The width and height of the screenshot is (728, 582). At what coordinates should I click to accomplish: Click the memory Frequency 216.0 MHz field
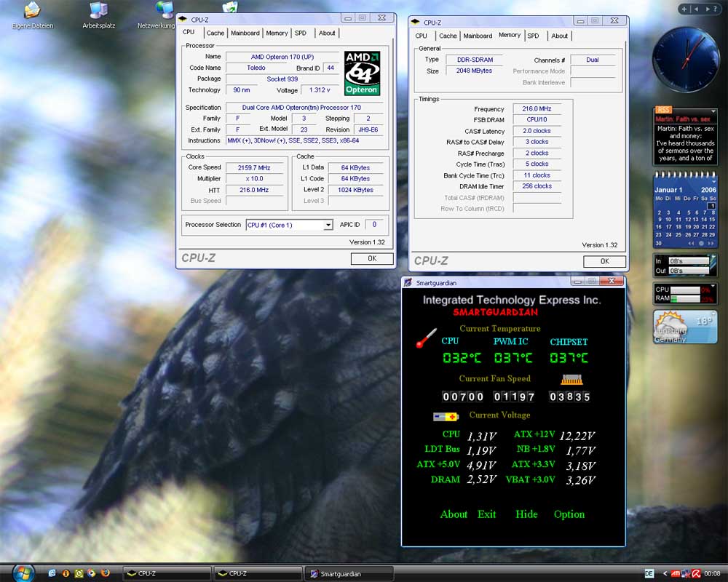(x=537, y=108)
